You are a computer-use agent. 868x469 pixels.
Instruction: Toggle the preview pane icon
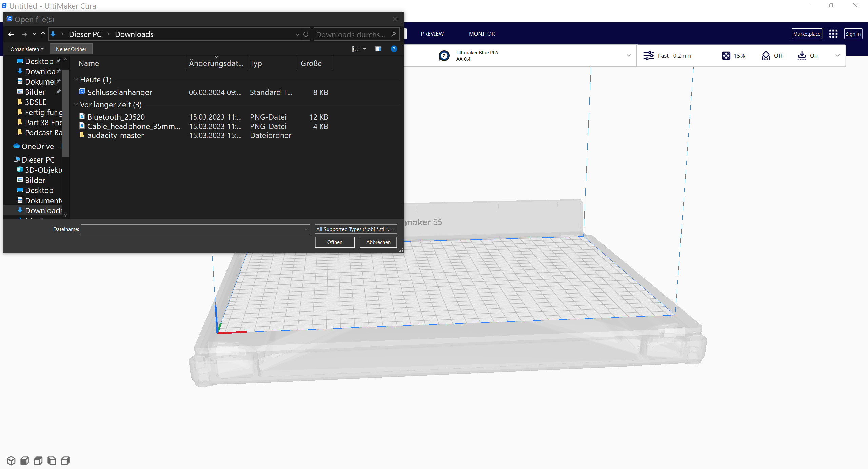(378, 49)
